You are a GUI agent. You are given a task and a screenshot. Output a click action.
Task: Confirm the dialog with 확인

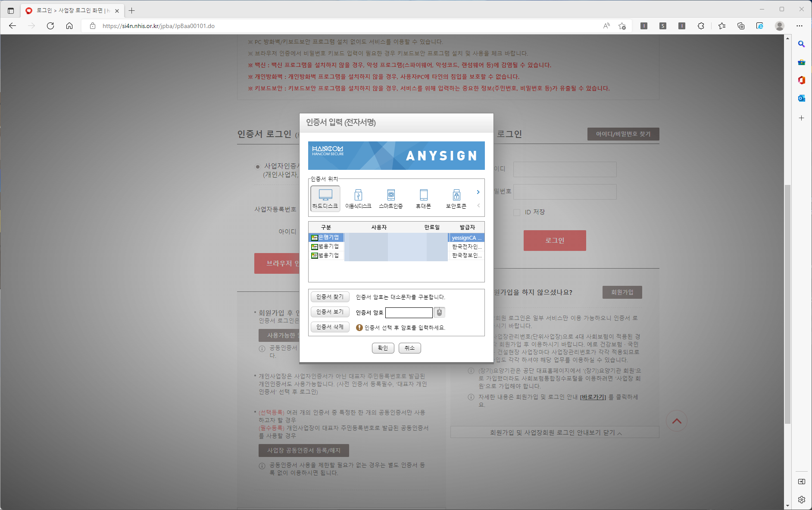click(x=383, y=348)
